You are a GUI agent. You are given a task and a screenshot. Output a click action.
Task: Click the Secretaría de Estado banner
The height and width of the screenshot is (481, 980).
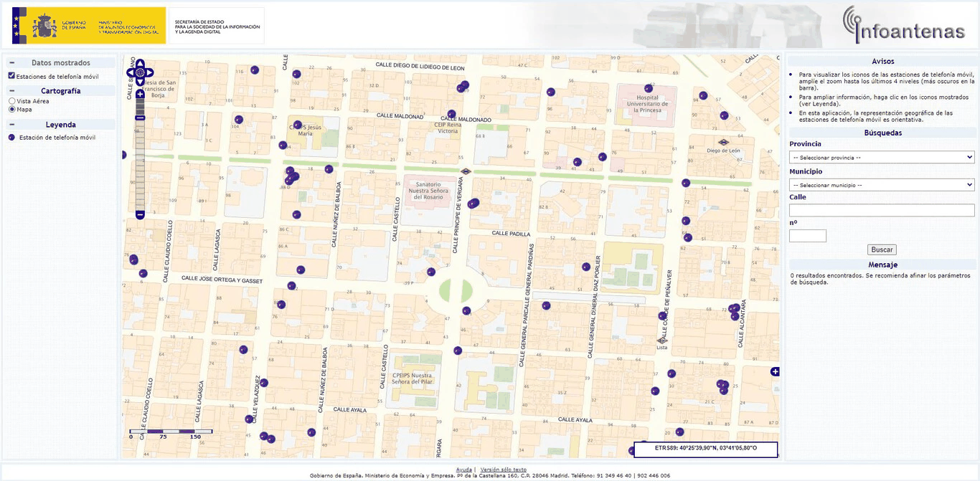(216, 26)
